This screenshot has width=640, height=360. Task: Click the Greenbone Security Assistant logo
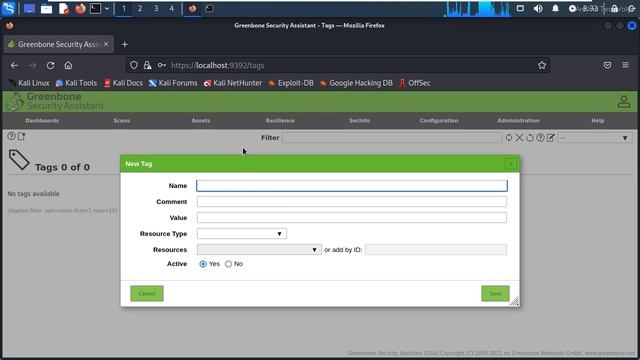click(x=56, y=101)
